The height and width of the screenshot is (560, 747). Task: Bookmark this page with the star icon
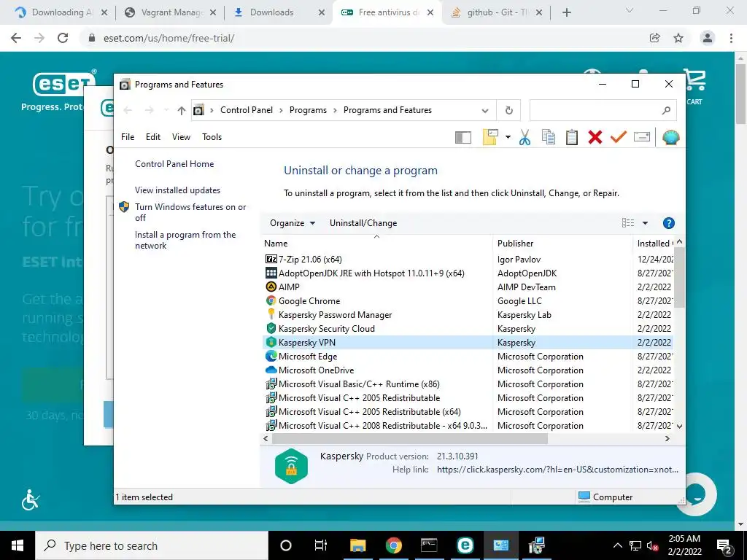(678, 38)
